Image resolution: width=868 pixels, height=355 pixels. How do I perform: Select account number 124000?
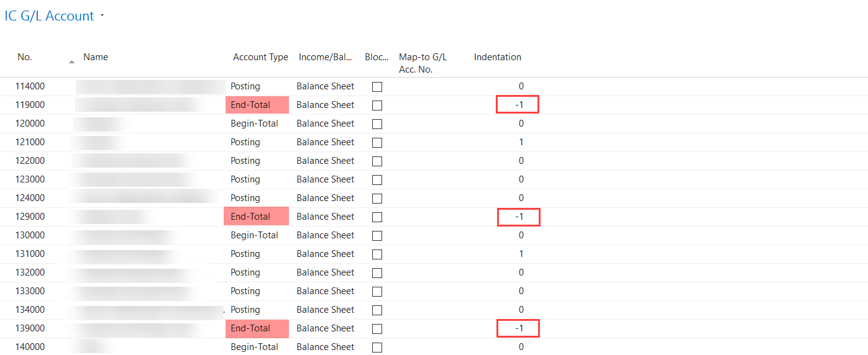pyautogui.click(x=30, y=198)
